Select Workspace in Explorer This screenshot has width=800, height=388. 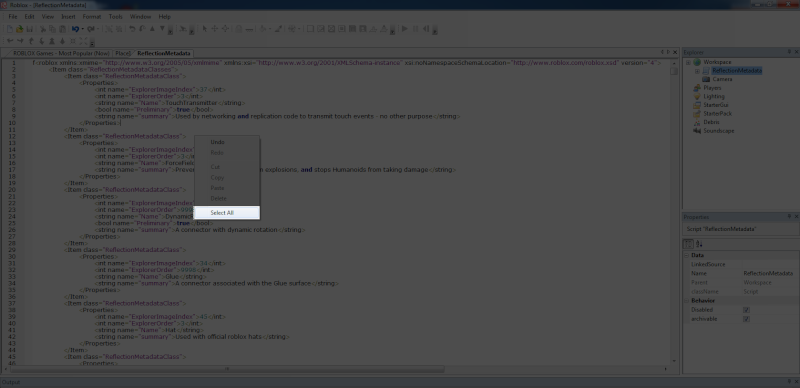tap(717, 62)
